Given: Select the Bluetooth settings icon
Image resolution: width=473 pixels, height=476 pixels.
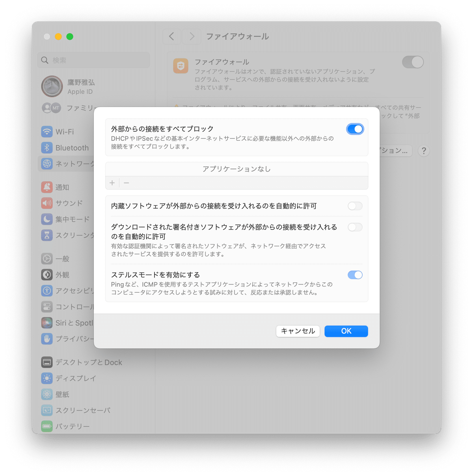Looking at the screenshot, I should click(x=47, y=147).
